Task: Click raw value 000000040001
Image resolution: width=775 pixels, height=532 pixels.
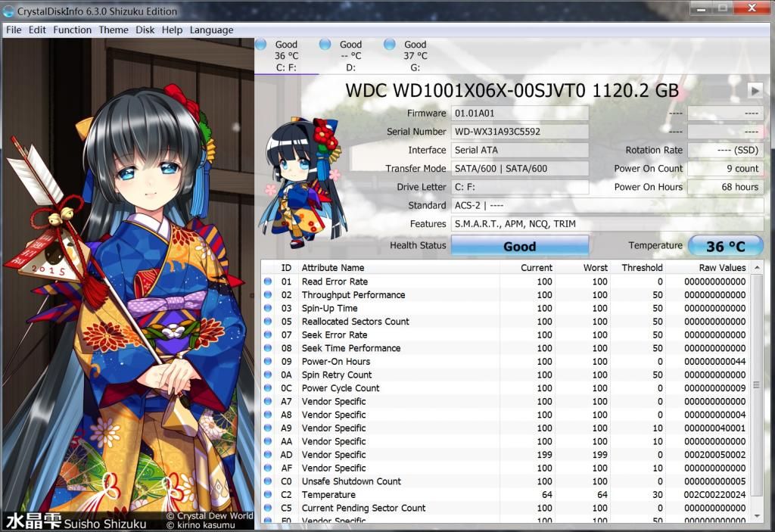Action: [714, 428]
